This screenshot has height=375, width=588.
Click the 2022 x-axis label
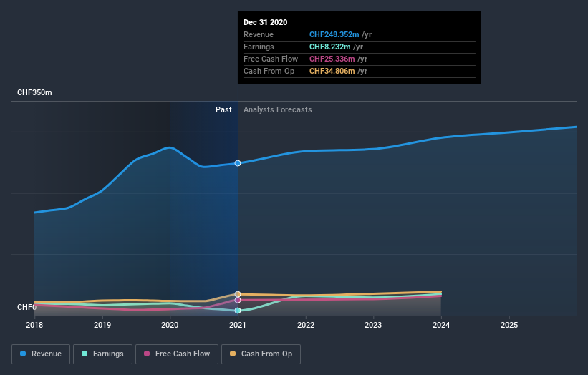pyautogui.click(x=306, y=325)
